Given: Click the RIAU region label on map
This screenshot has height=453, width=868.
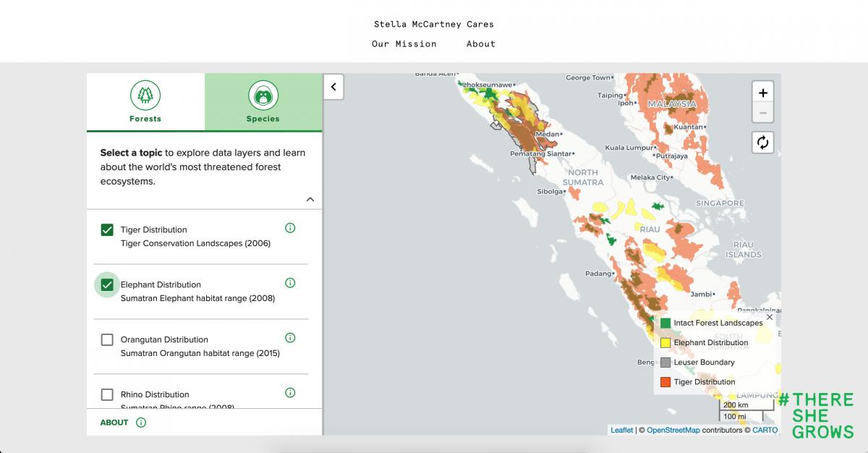Looking at the screenshot, I should click(x=650, y=229).
